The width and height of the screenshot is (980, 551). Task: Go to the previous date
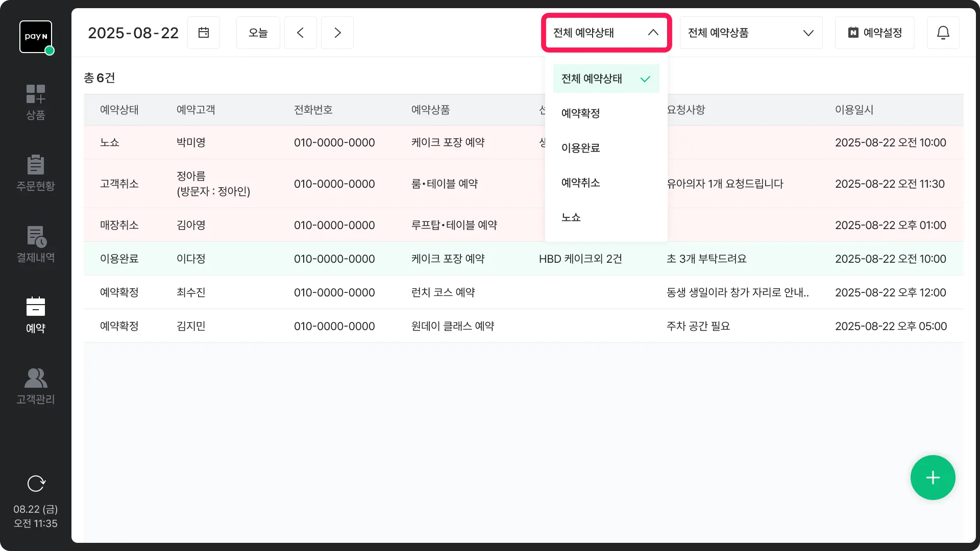(x=300, y=33)
